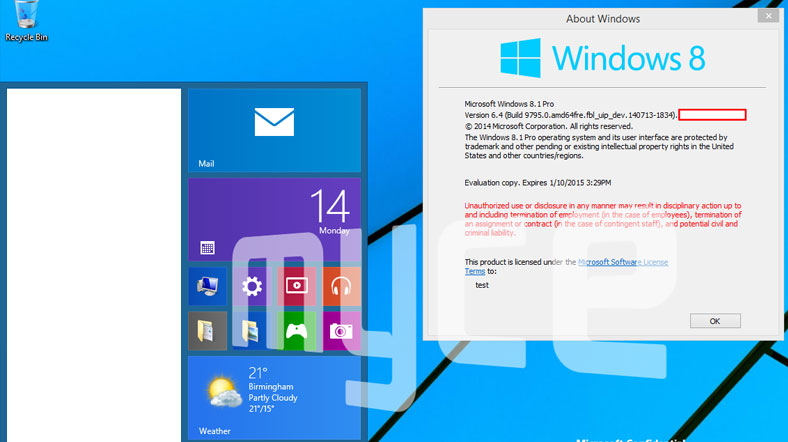788x442 pixels.
Task: Open the Mail tile
Action: pyautogui.click(x=274, y=131)
